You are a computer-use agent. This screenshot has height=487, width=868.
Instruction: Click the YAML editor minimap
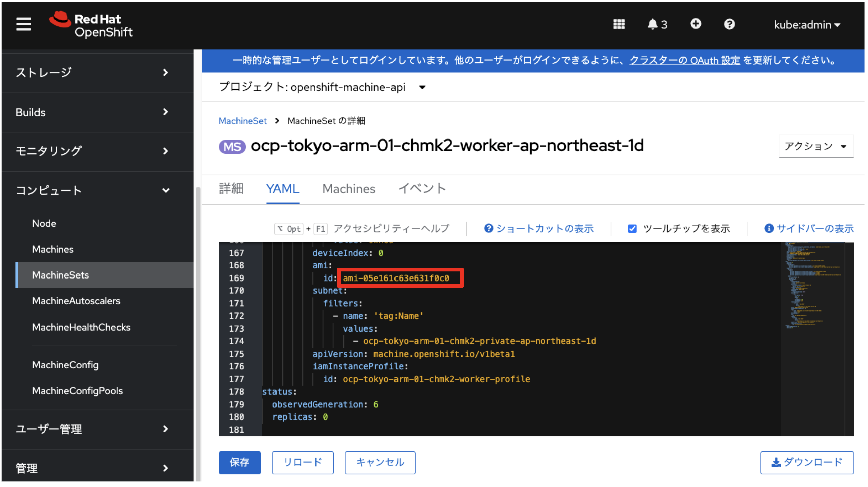coord(813,339)
